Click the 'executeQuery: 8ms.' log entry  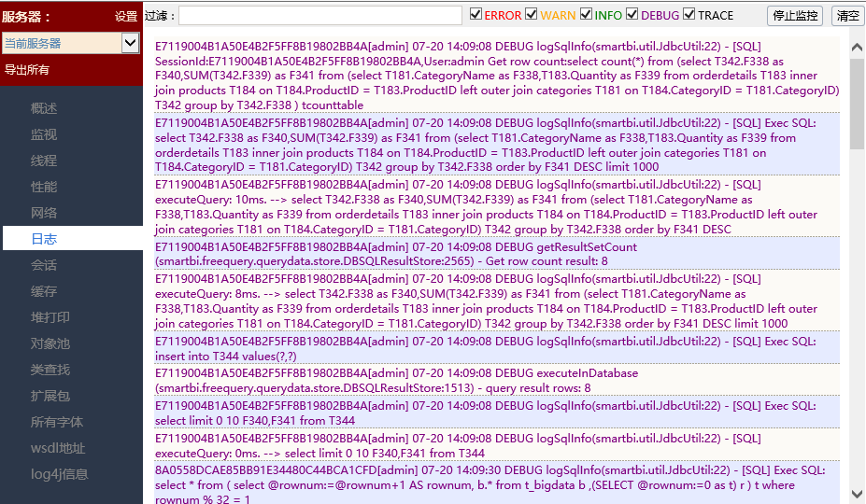point(497,301)
